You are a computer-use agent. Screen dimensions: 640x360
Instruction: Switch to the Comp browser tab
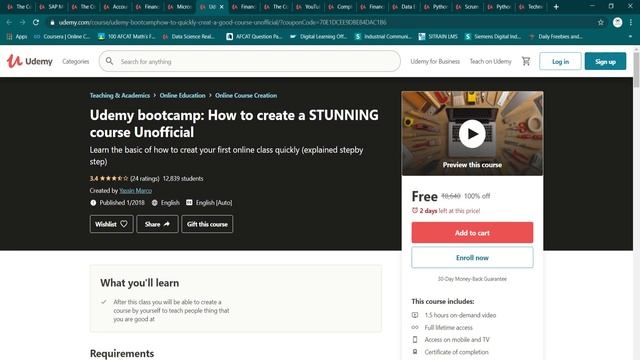tap(340, 7)
